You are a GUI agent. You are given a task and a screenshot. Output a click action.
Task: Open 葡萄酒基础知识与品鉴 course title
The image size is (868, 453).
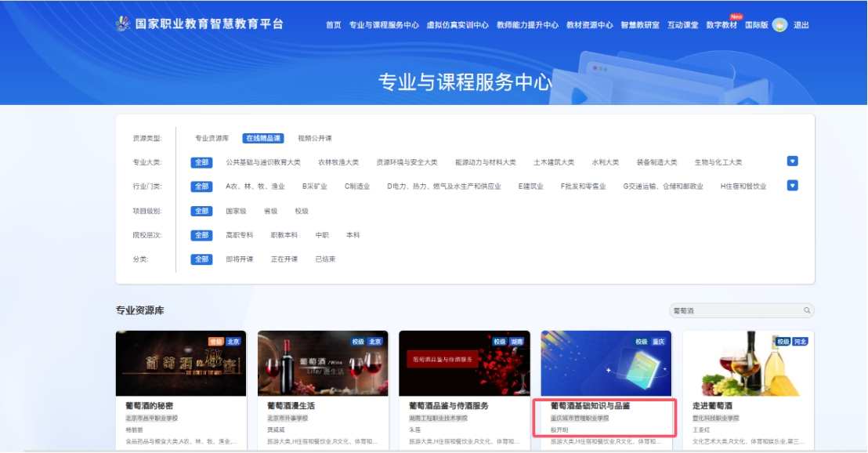pyautogui.click(x=590, y=406)
